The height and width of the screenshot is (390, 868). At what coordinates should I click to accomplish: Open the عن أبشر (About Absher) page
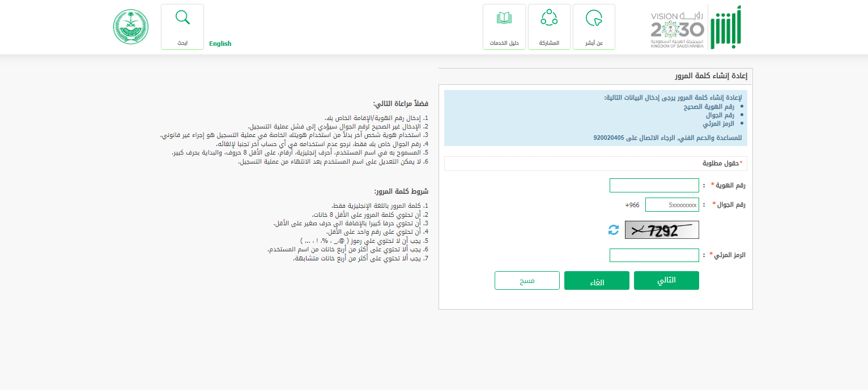click(x=594, y=27)
